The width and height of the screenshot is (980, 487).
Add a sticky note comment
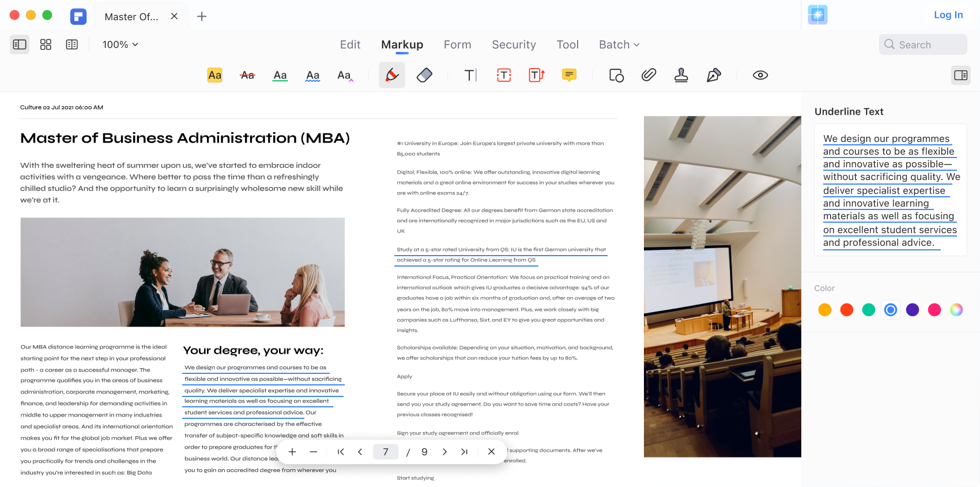[569, 75]
